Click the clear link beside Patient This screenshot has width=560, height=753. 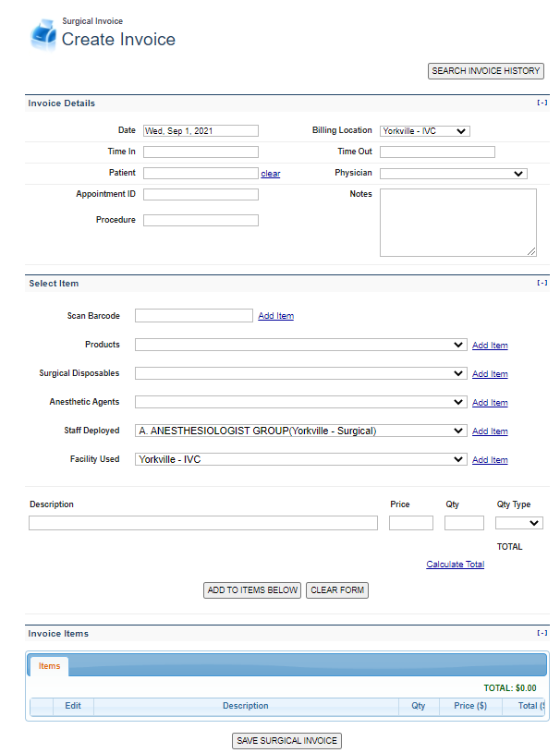270,174
